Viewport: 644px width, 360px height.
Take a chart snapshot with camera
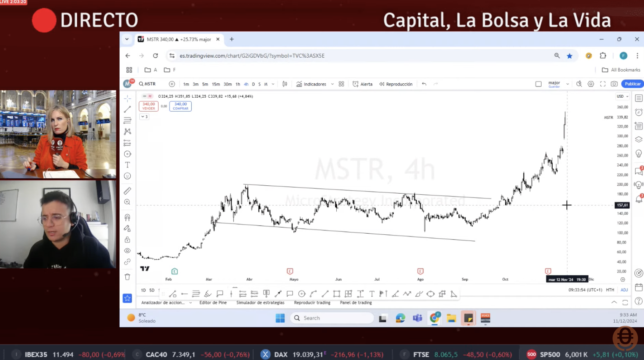[614, 84]
